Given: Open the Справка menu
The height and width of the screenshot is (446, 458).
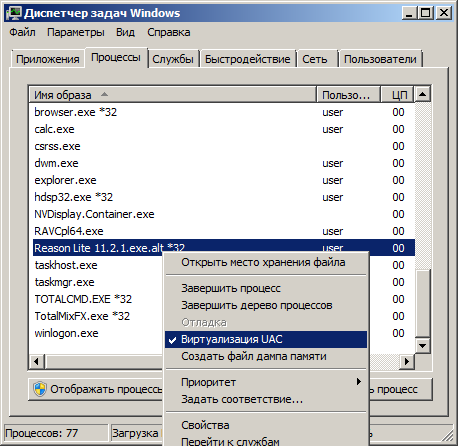Looking at the screenshot, I should click(169, 32).
